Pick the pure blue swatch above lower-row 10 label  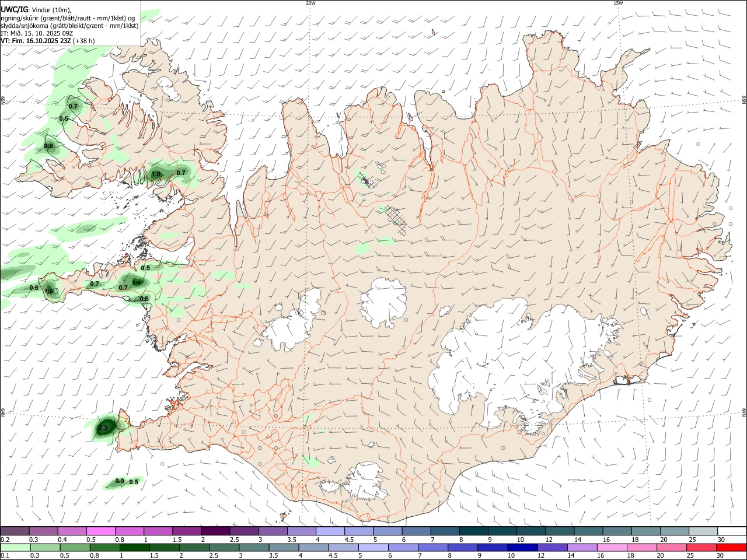(x=522, y=548)
